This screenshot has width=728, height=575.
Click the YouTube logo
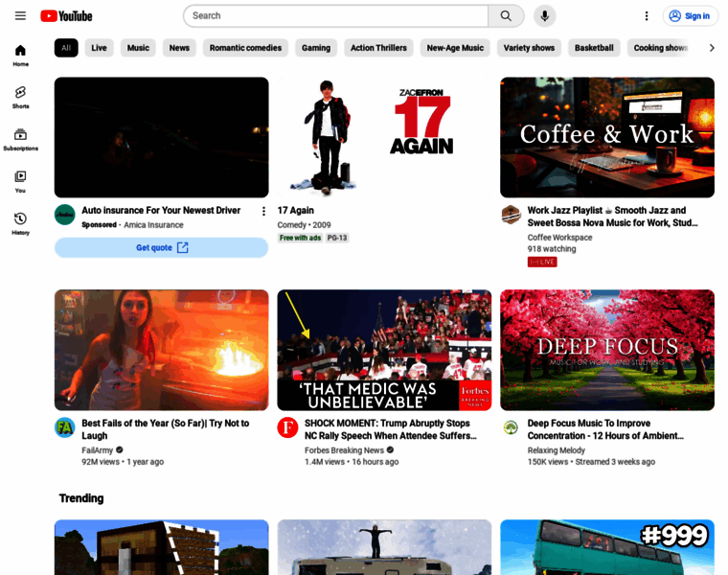click(x=66, y=15)
